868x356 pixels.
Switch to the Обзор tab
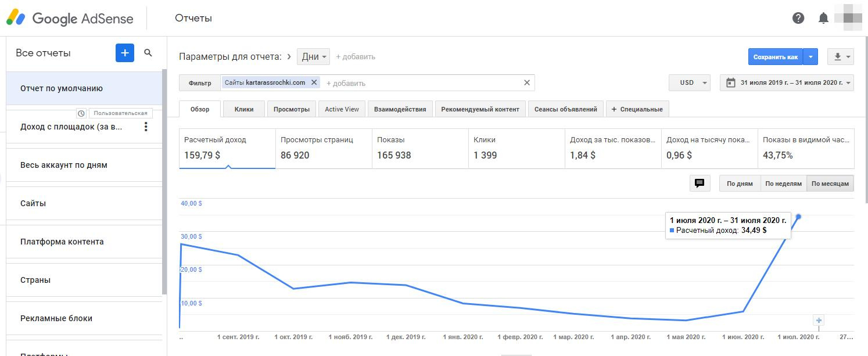click(x=200, y=109)
